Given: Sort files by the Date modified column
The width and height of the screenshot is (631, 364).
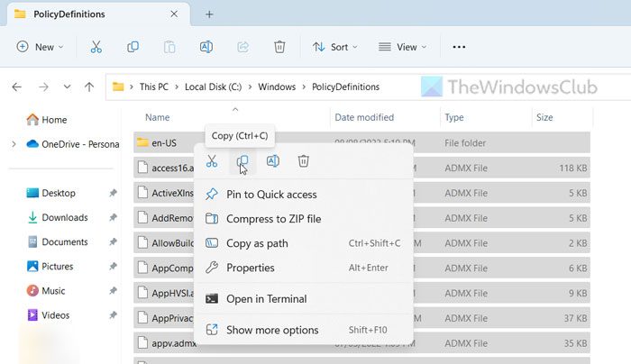Looking at the screenshot, I should pos(363,117).
